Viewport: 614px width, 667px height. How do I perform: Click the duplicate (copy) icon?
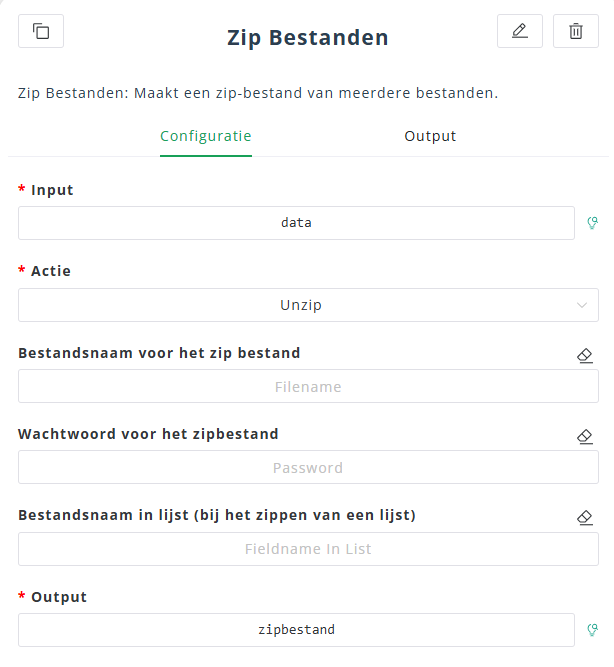pos(41,31)
